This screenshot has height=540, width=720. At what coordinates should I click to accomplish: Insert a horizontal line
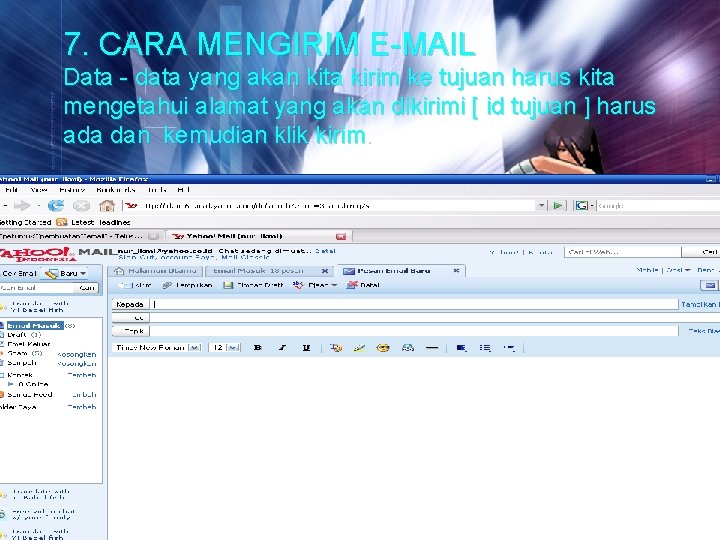tap(432, 348)
